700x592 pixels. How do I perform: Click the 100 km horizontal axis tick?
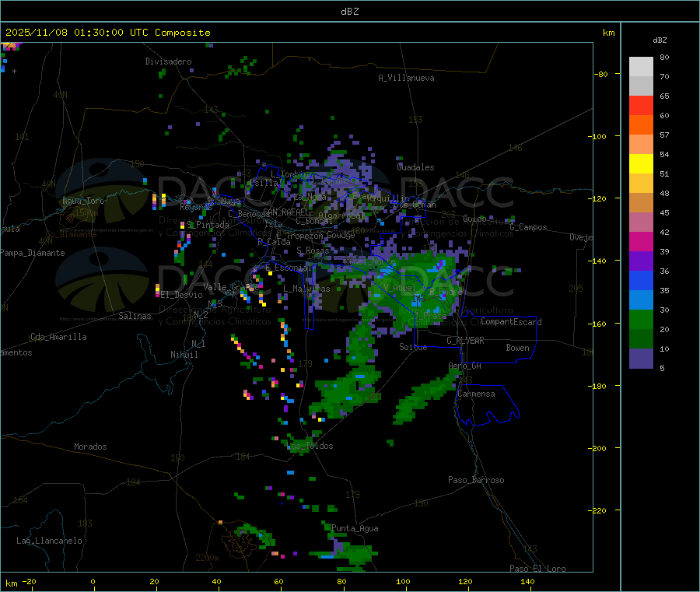point(403,581)
